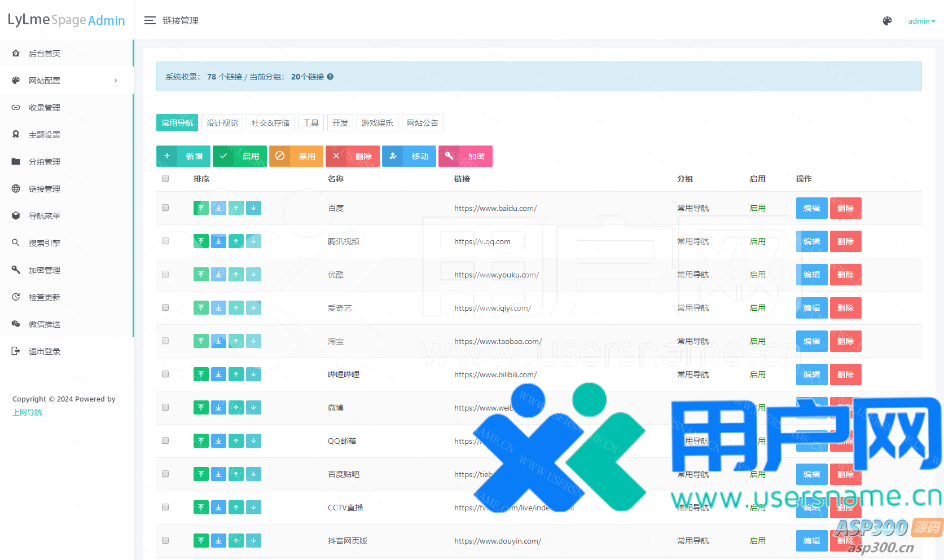This screenshot has width=944, height=560.
Task: Move 百度 down one position
Action: tap(253, 208)
